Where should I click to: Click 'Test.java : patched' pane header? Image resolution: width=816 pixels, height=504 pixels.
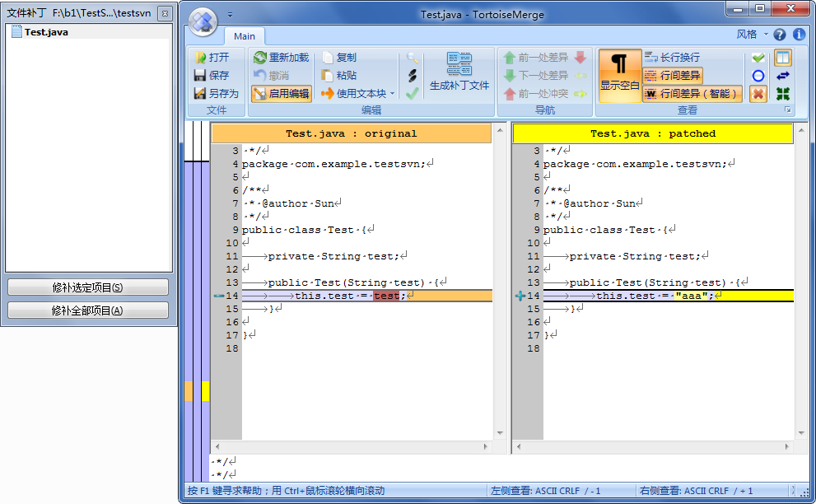[x=653, y=133]
